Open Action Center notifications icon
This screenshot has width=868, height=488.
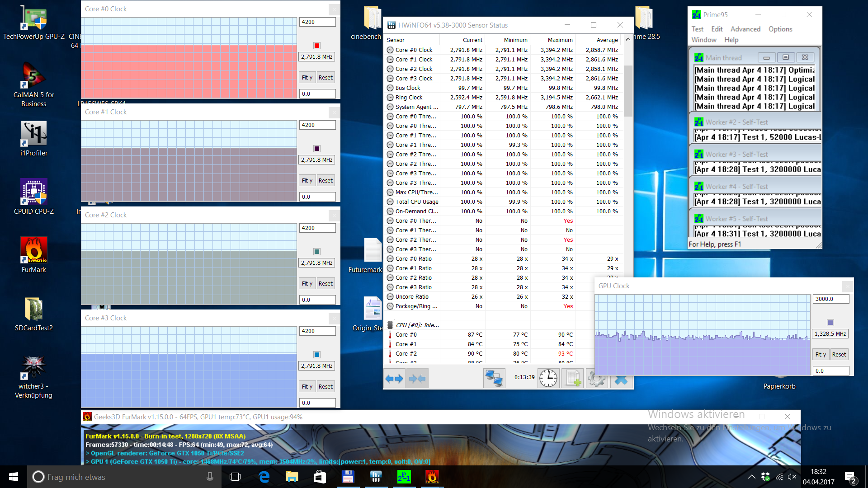click(850, 477)
